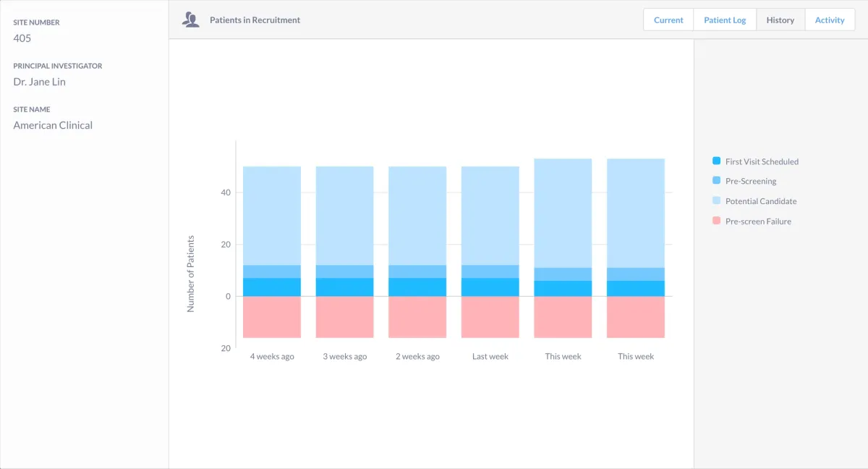Select principal investigator Dr. Jane Lin

[x=38, y=82]
